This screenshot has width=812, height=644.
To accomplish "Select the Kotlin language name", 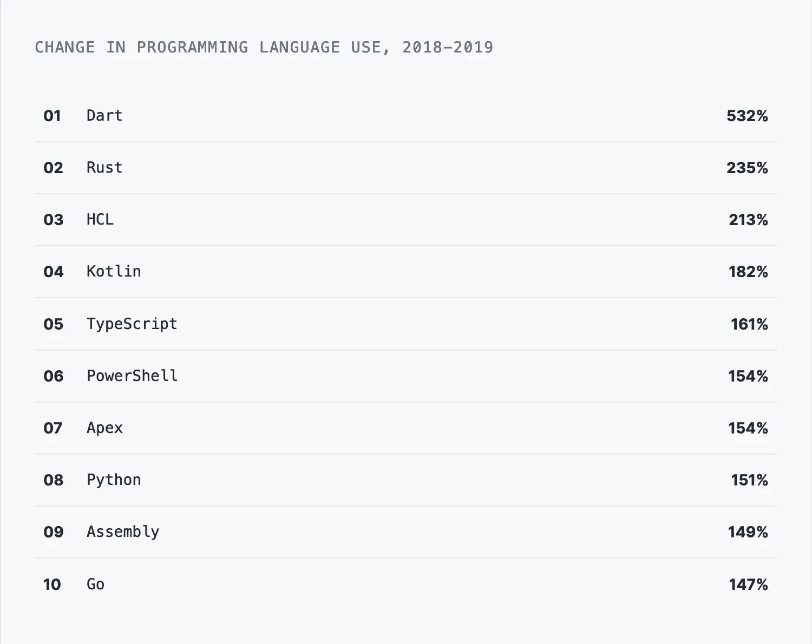I will 114,272.
